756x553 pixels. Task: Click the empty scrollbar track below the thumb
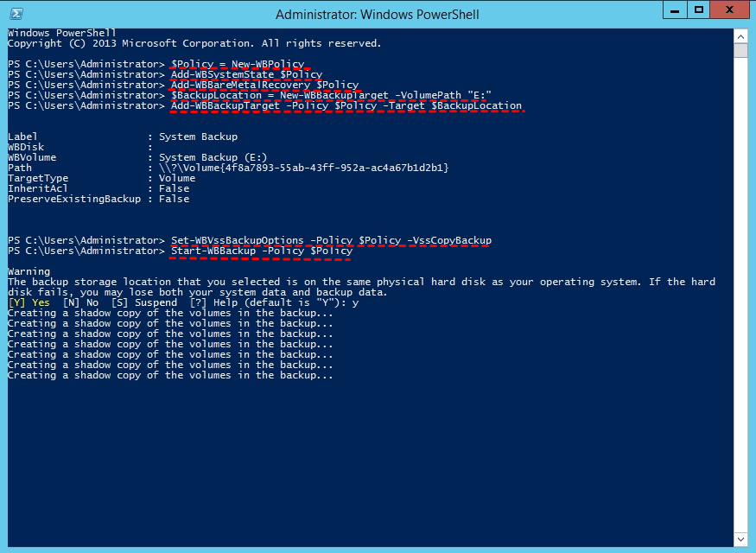coord(740,294)
